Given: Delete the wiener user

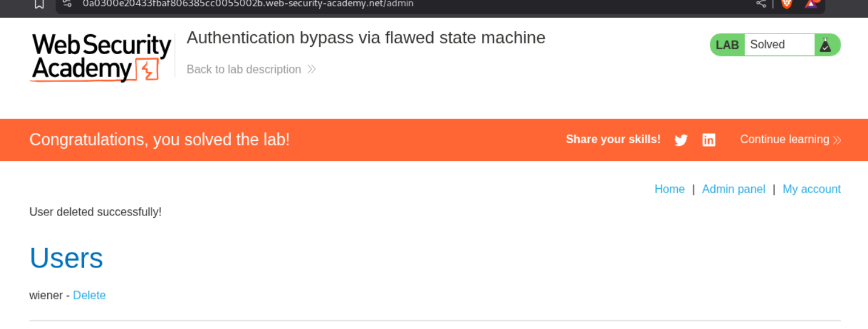Looking at the screenshot, I should [89, 295].
